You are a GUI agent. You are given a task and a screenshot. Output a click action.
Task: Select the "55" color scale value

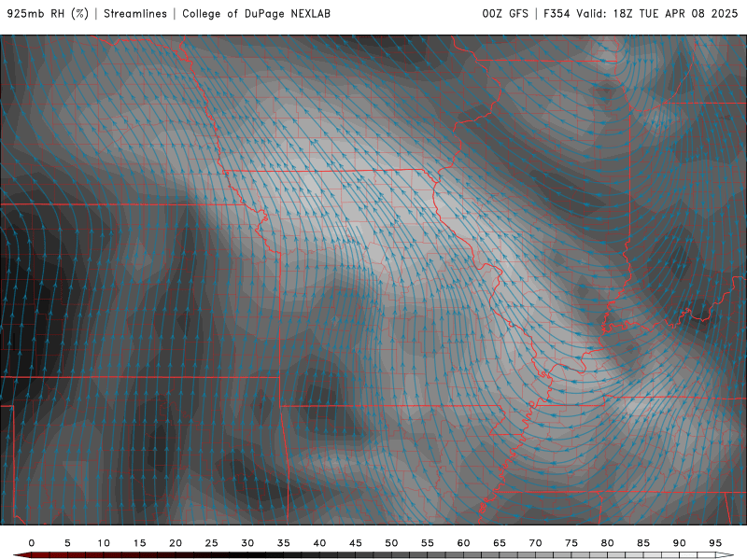(x=428, y=543)
